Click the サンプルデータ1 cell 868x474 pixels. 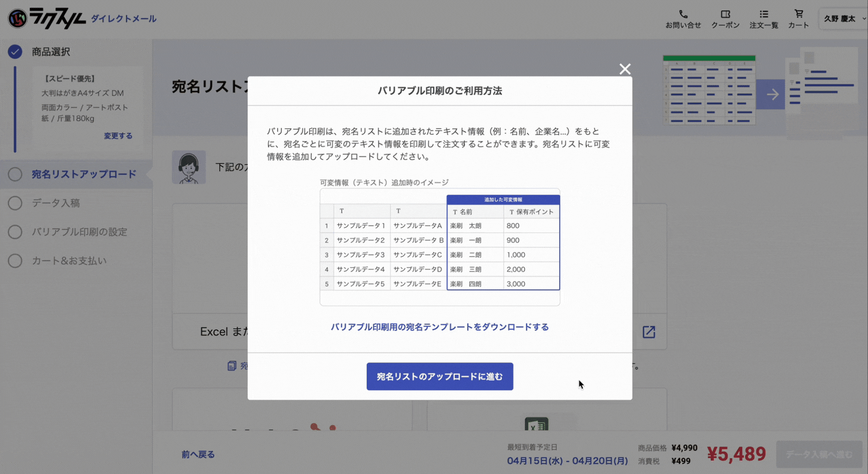point(361,226)
